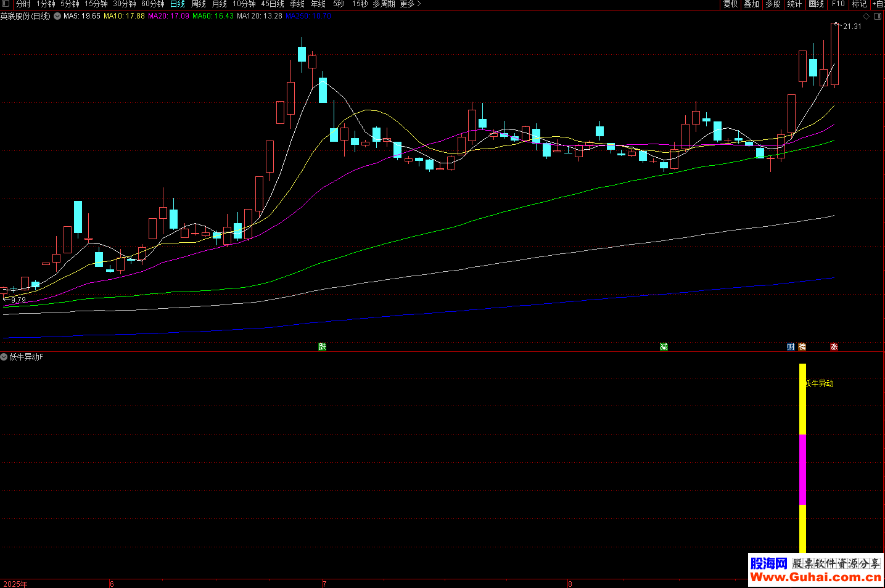Click the 英联股份(日线) stock title
Image resolution: width=885 pixels, height=588 pixels.
pos(25,16)
